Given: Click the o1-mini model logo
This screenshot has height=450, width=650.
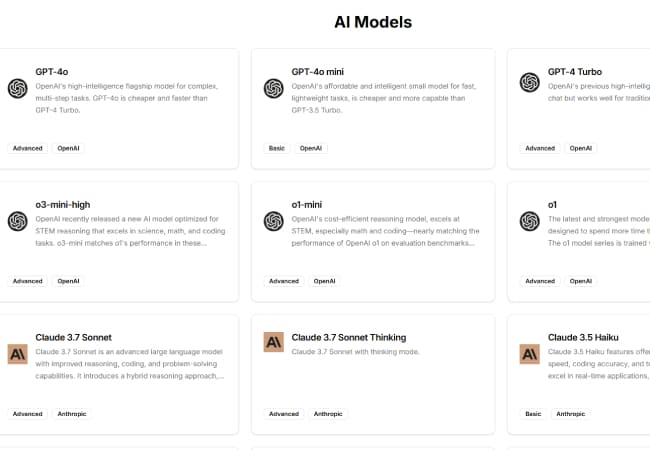Looking at the screenshot, I should (x=273, y=221).
